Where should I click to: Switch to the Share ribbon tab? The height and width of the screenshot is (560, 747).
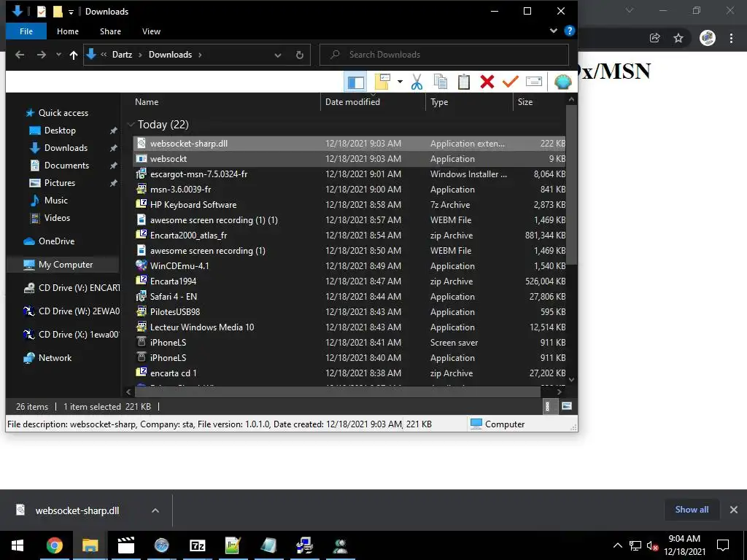coord(110,31)
